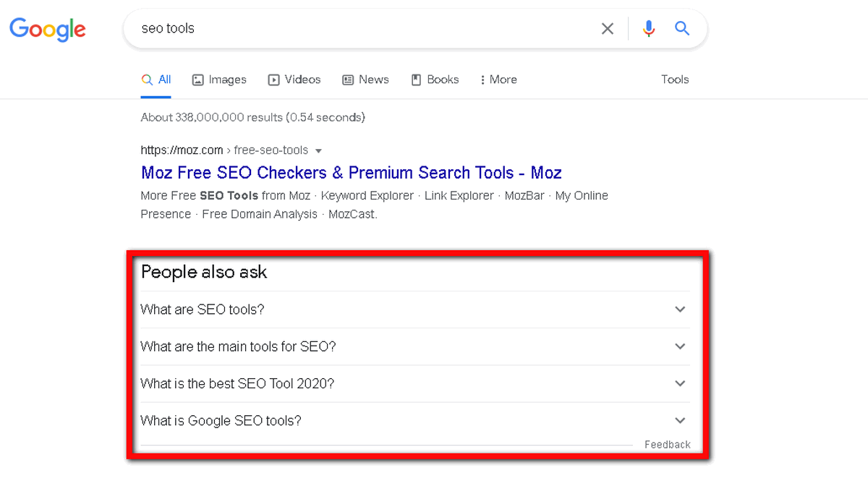Open the Images search tab
Screen dimensions: 868x486
click(x=219, y=80)
